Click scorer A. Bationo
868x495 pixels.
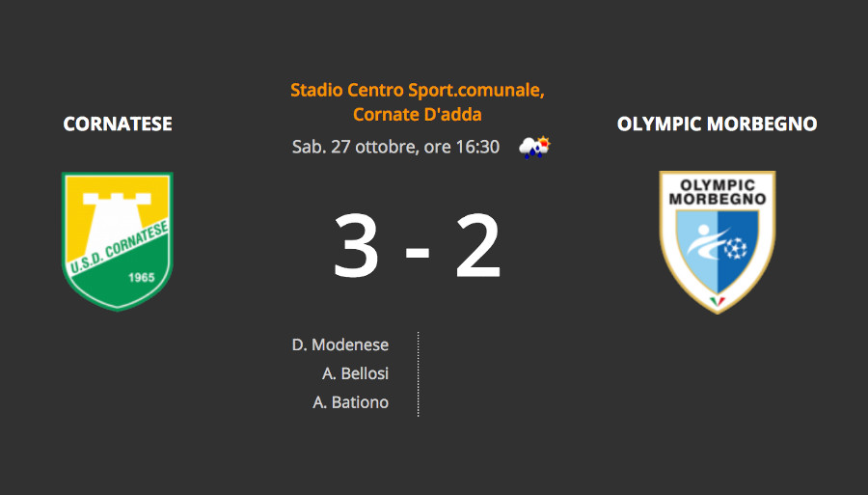(x=350, y=402)
